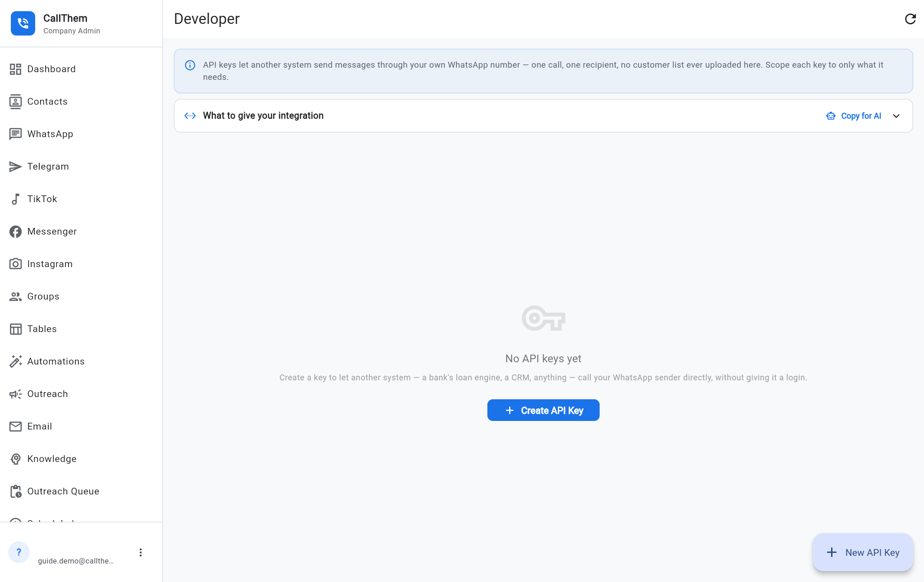
Task: Click the Company Admin subtitle
Action: click(x=72, y=31)
